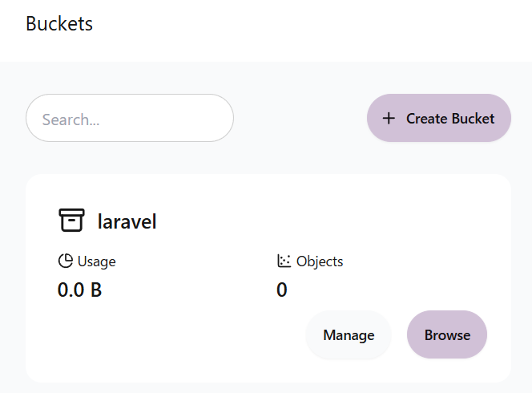Image resolution: width=532 pixels, height=393 pixels.
Task: Click the Browse button label
Action: coord(447,334)
